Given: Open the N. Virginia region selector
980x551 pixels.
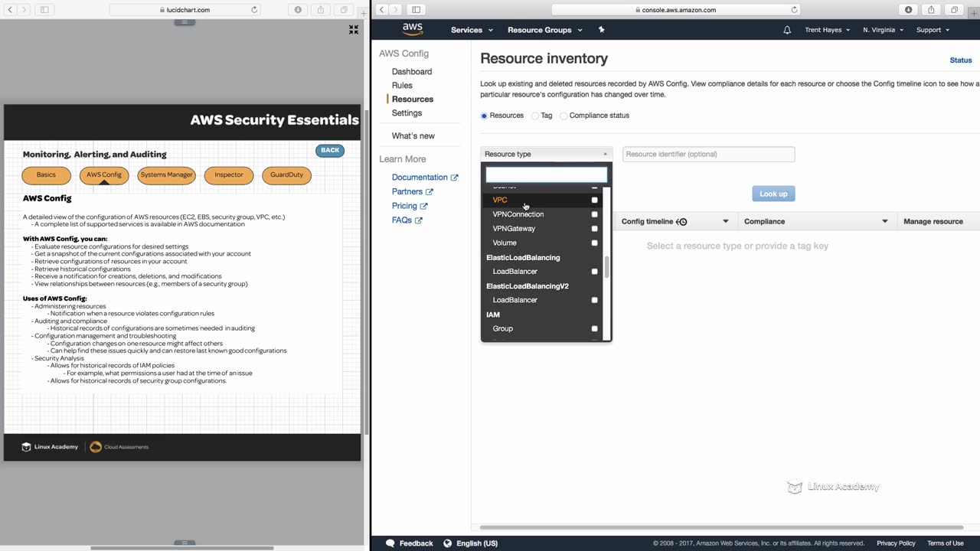Looking at the screenshot, I should (x=883, y=30).
